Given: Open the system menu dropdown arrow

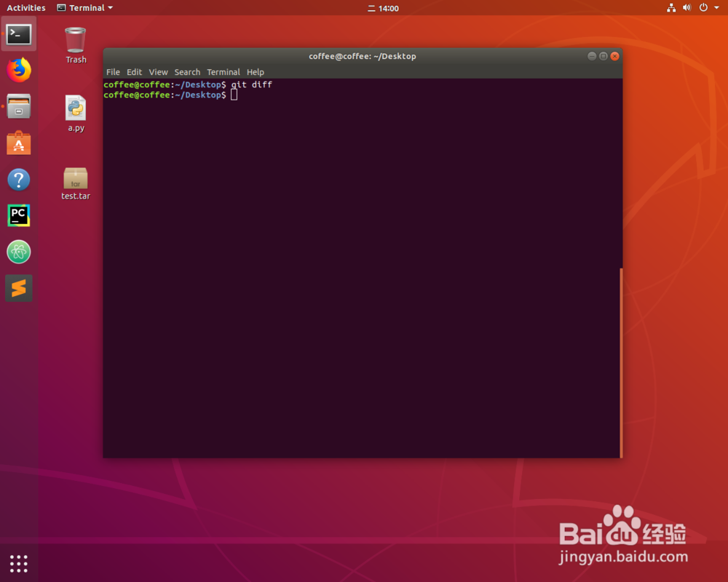Looking at the screenshot, I should [717, 8].
